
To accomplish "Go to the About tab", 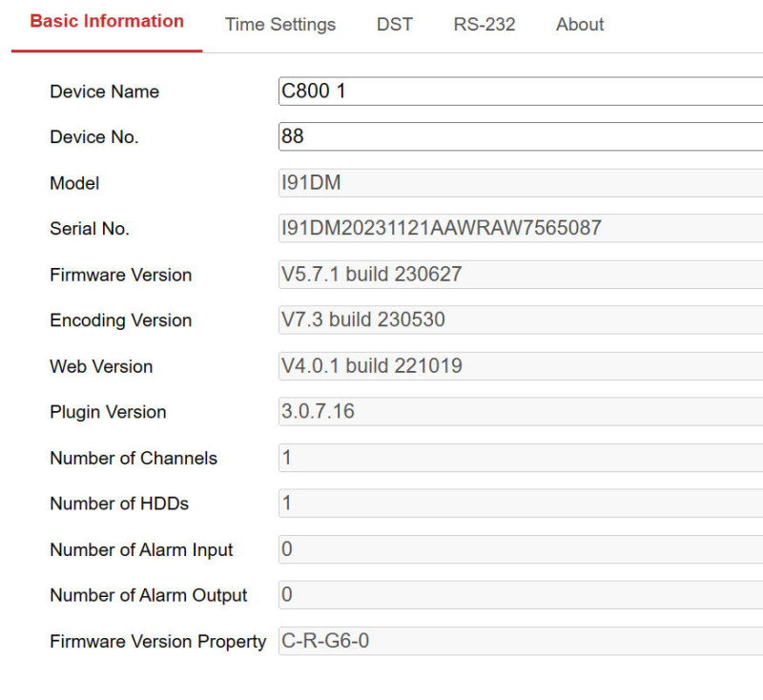I will pos(580,25).
